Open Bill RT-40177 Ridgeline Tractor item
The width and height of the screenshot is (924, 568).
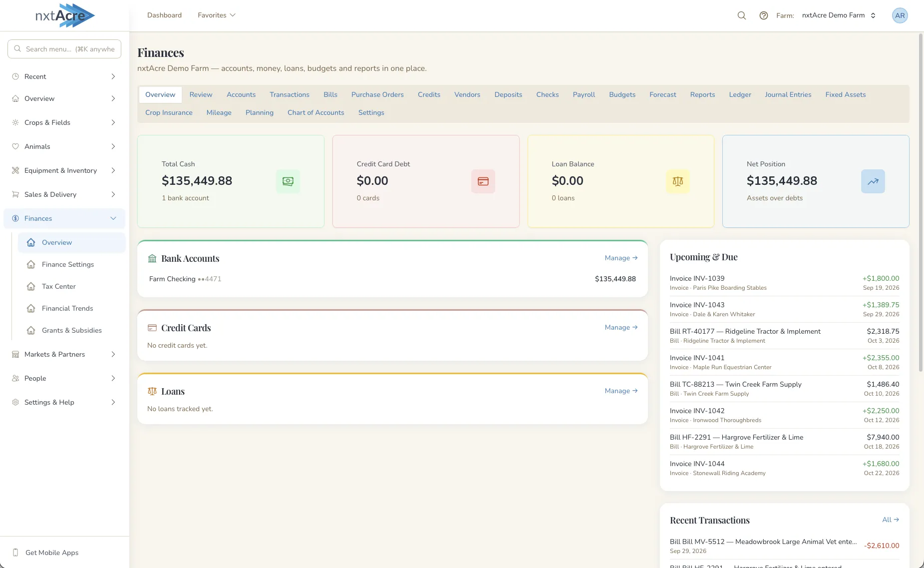coord(784,336)
